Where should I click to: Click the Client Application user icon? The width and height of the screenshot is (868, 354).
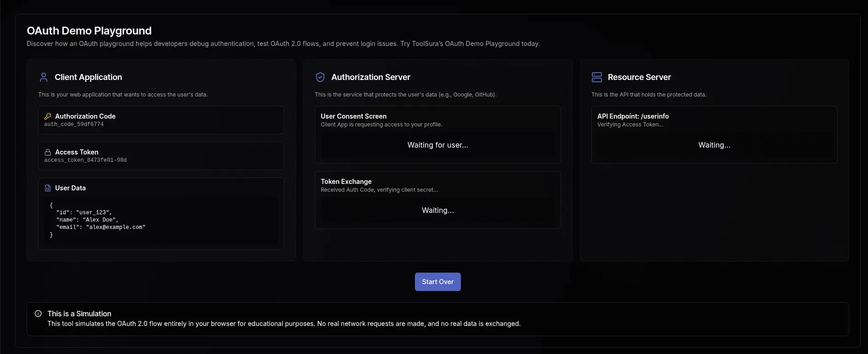tap(44, 77)
